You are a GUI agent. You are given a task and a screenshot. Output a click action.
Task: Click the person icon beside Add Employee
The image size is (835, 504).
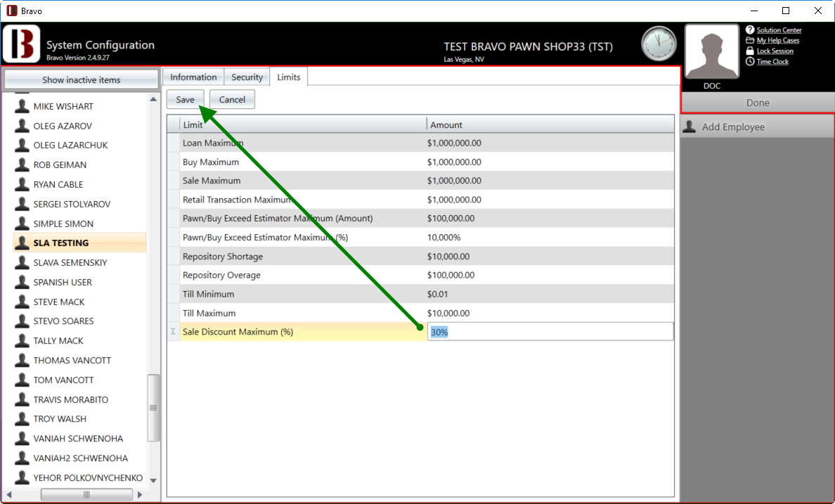coord(690,127)
